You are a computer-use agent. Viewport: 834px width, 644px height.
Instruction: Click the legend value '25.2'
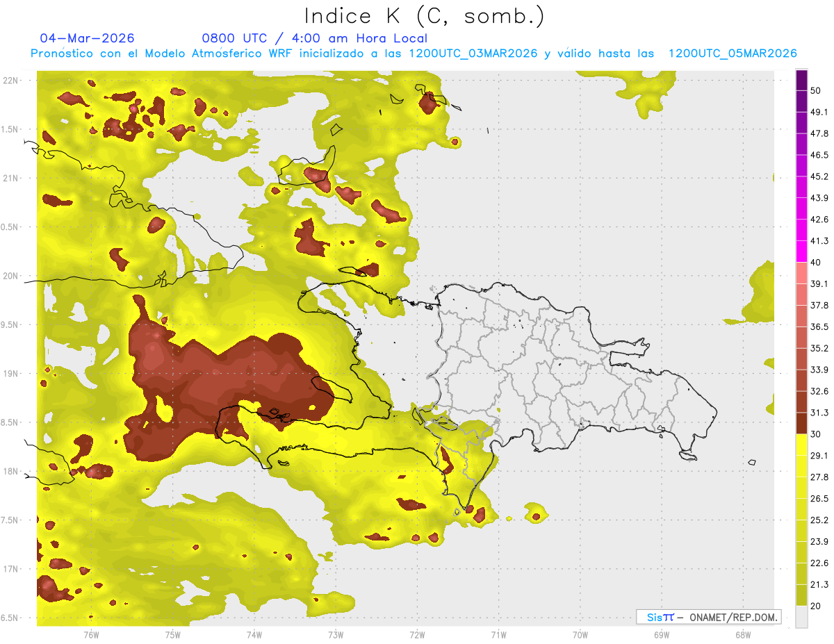click(x=819, y=520)
